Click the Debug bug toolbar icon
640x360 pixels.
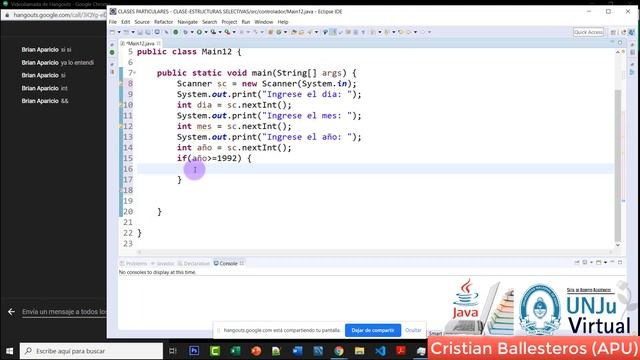pos(186,32)
